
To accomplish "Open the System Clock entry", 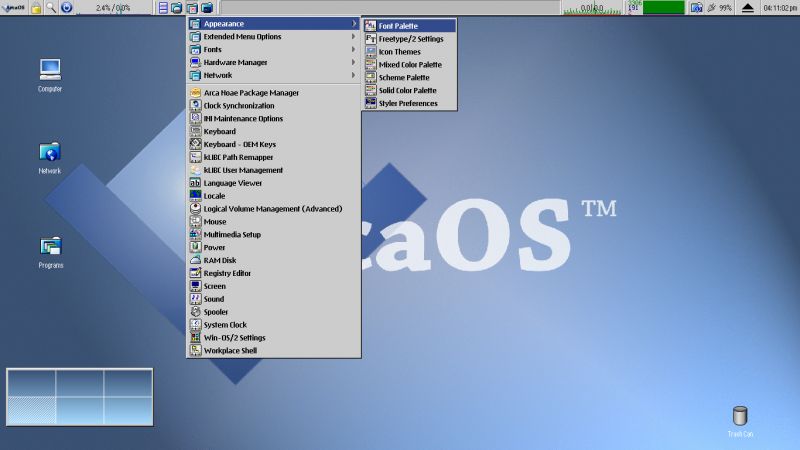I will [x=273, y=324].
